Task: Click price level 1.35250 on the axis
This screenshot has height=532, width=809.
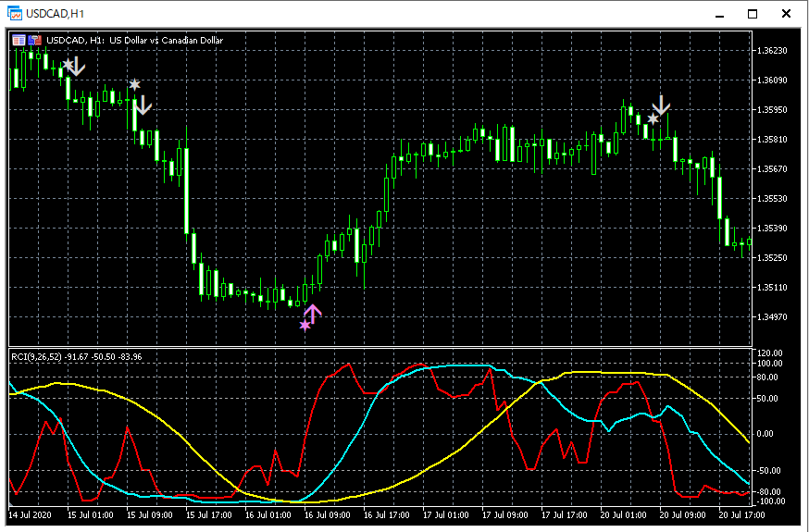Action: 772,258
